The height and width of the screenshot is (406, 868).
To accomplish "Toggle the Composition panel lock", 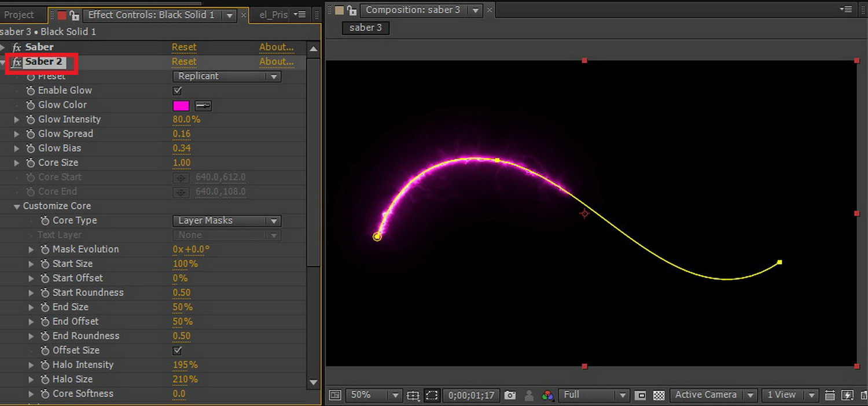I will 351,10.
